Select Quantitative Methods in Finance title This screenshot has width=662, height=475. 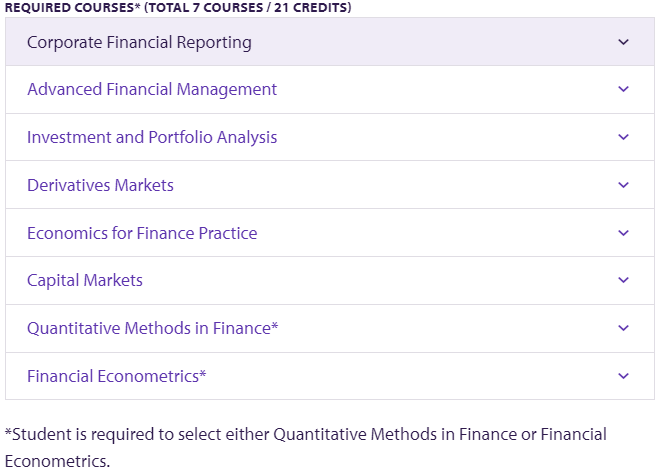[x=153, y=328]
